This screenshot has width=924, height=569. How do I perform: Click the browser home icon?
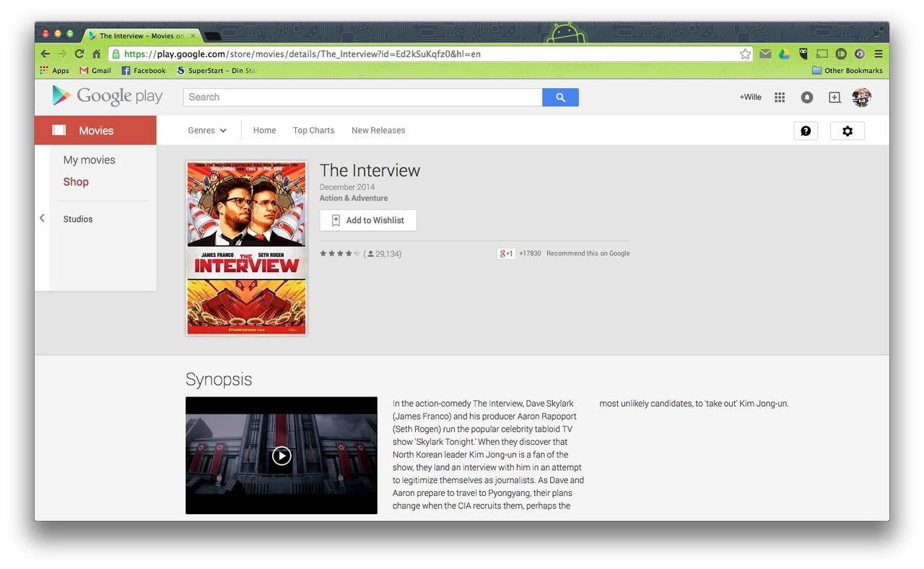pos(96,54)
